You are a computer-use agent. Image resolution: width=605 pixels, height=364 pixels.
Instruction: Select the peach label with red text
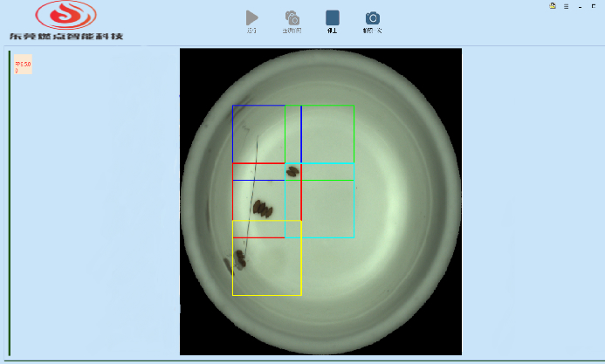23,65
